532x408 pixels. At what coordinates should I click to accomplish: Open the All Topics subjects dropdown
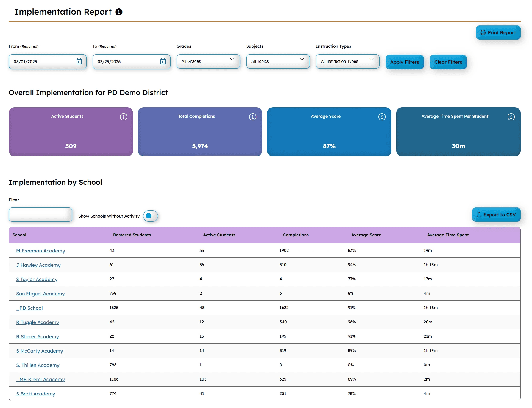278,61
